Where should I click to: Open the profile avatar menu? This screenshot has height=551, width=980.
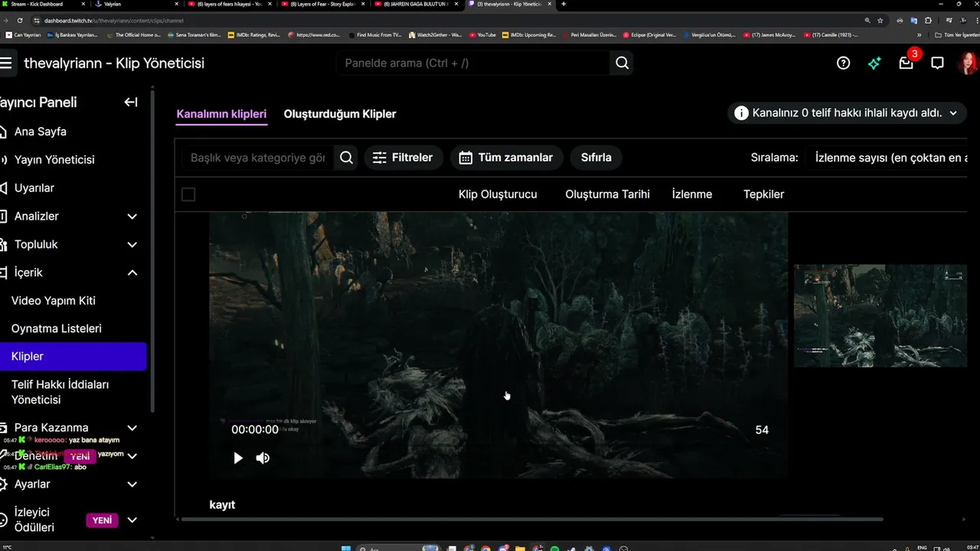pos(969,63)
